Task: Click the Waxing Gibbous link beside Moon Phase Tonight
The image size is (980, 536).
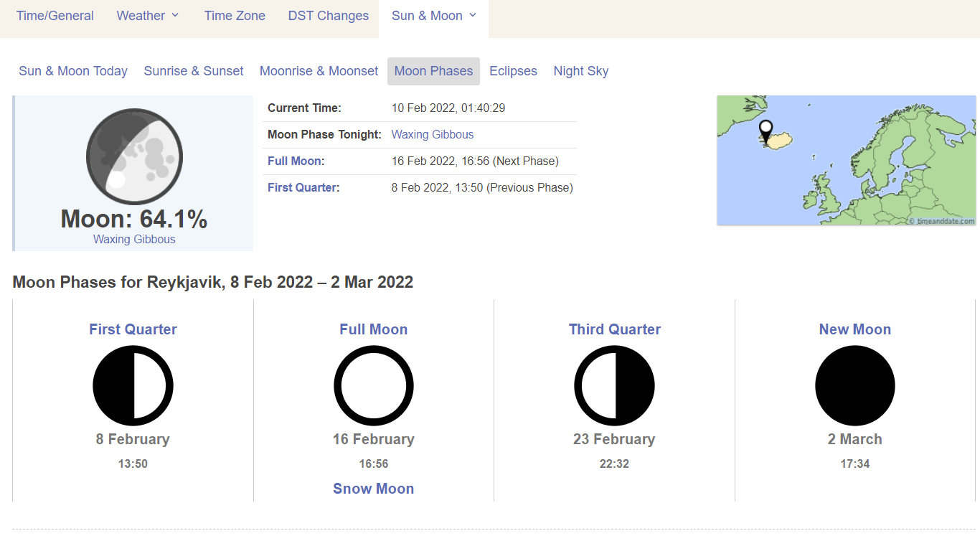Action: [433, 134]
